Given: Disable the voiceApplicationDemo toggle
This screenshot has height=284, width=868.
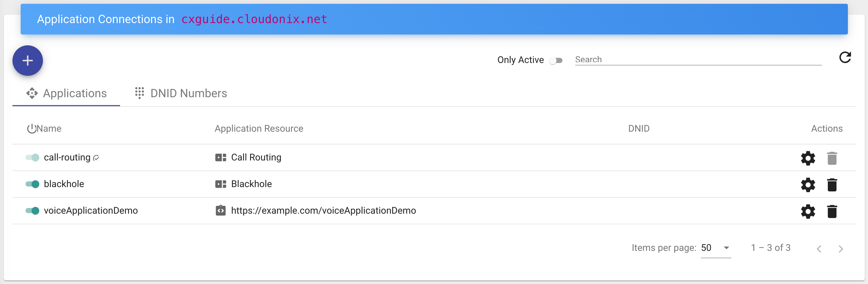Looking at the screenshot, I should [32, 211].
